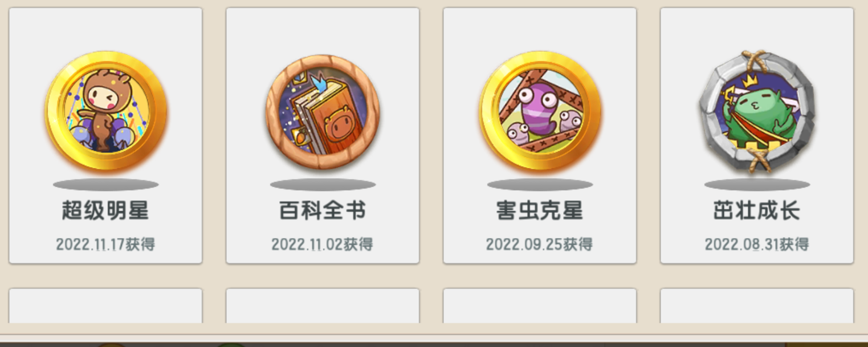View the 茁壮成长 stone-framed badge icon

[757, 111]
